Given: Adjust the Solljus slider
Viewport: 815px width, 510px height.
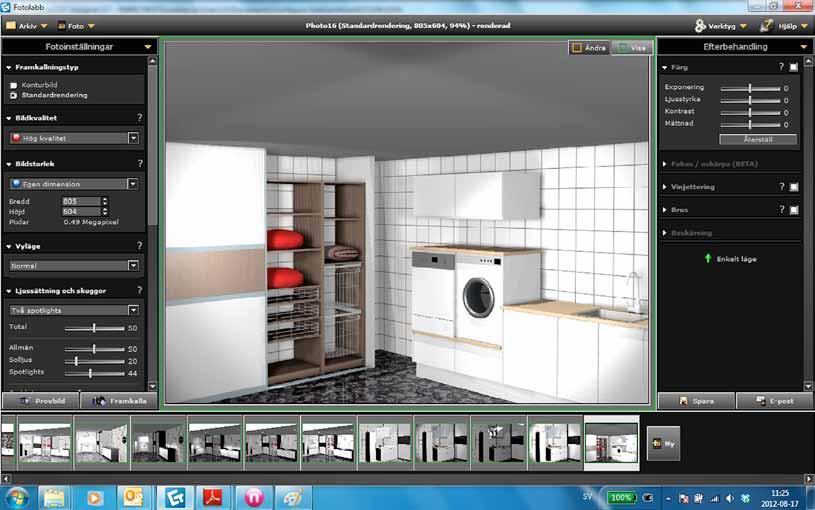Looking at the screenshot, I should [x=76, y=361].
